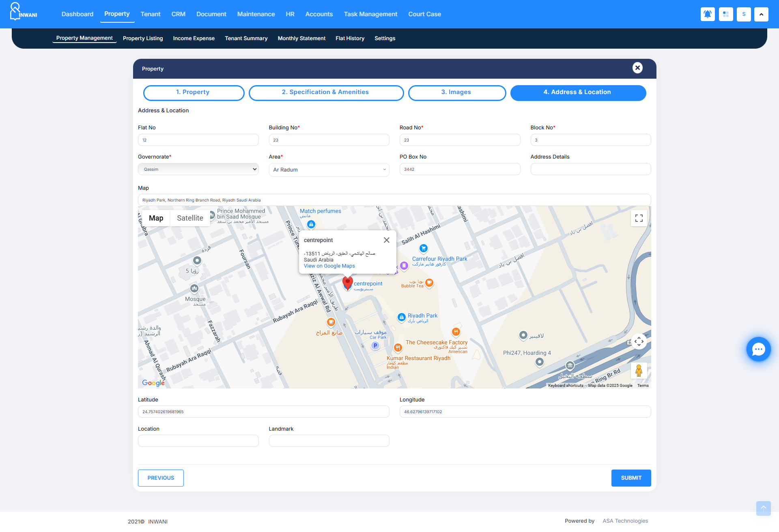Expand the Area dropdown
Screen dimensions: 779x532
[x=329, y=170]
